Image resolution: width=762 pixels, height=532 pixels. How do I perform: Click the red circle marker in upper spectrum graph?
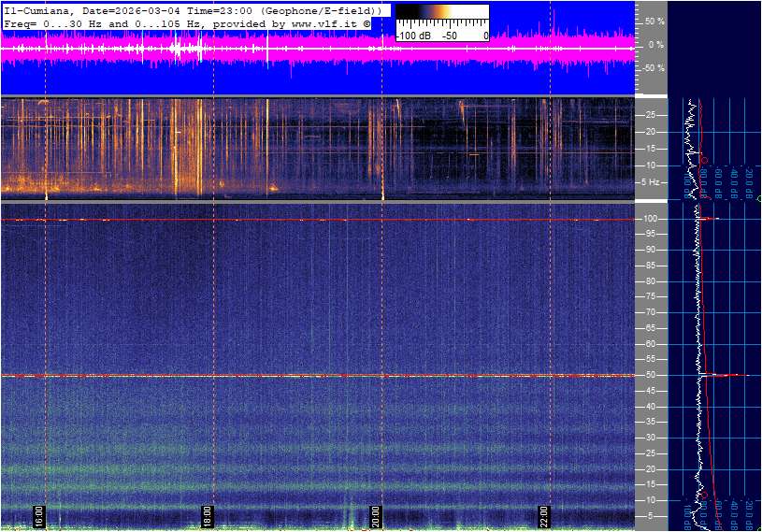coord(703,160)
